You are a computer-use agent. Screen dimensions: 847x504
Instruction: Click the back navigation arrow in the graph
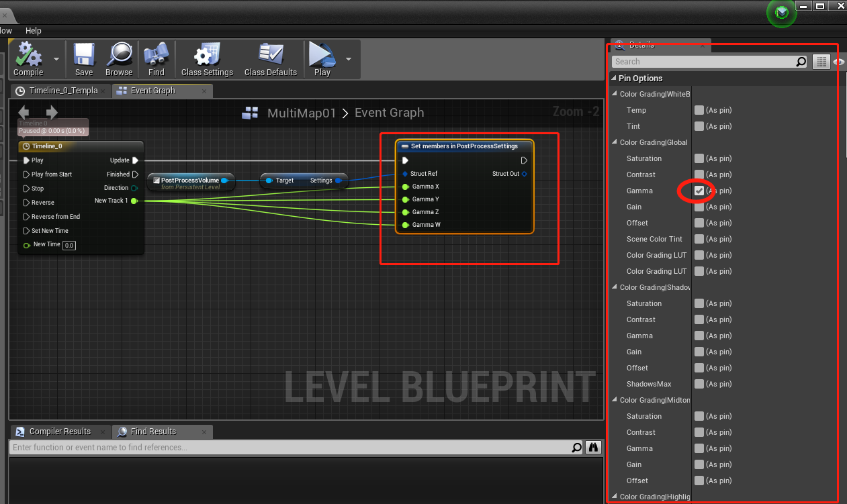[x=25, y=113]
